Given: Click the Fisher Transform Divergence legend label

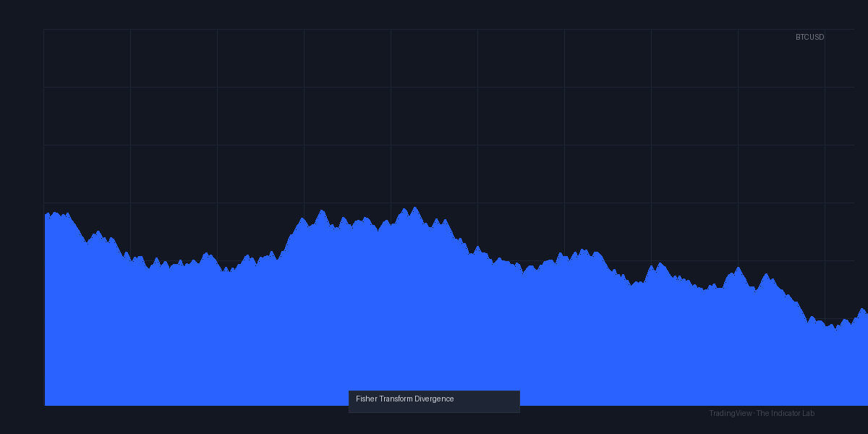Looking at the screenshot, I should [405, 399].
